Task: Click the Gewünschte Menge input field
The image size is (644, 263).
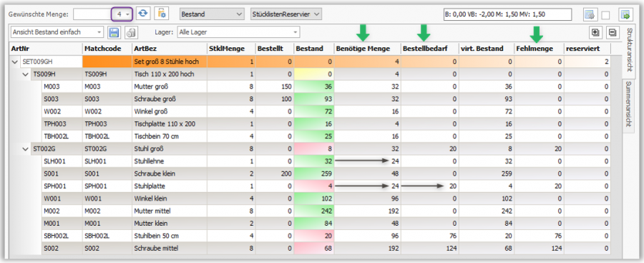Action: 102,14
